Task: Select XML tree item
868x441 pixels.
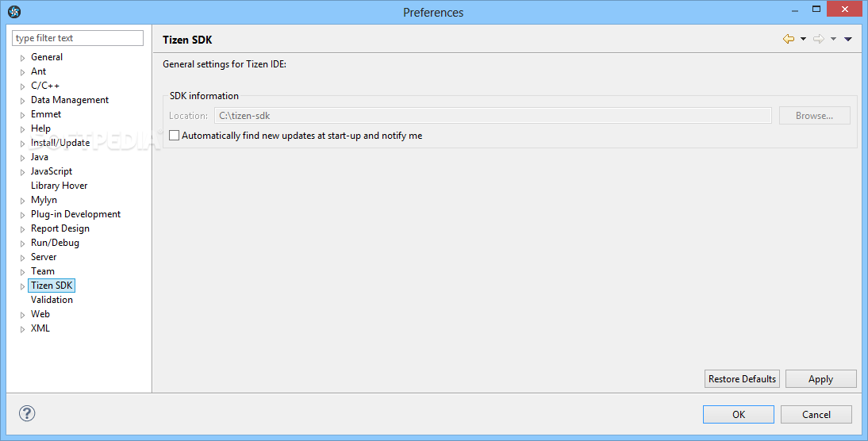Action: pyautogui.click(x=40, y=328)
